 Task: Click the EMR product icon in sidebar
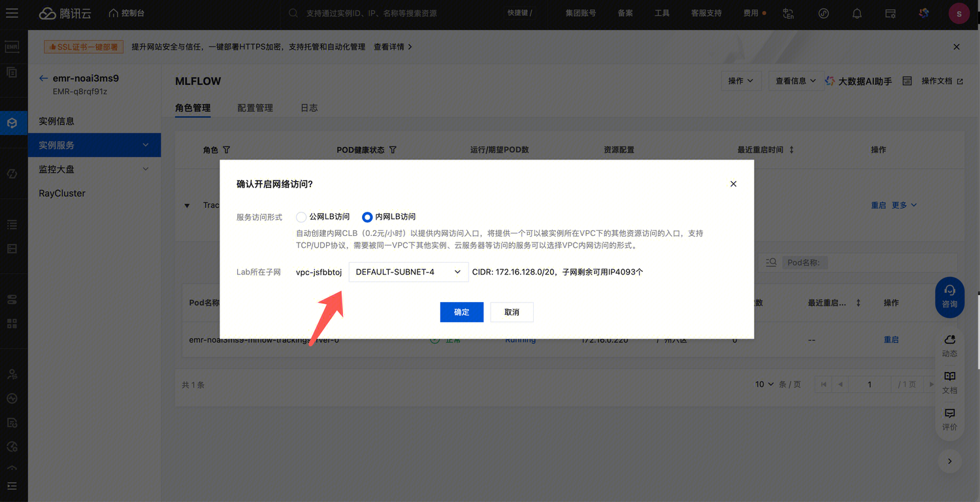[x=12, y=47]
